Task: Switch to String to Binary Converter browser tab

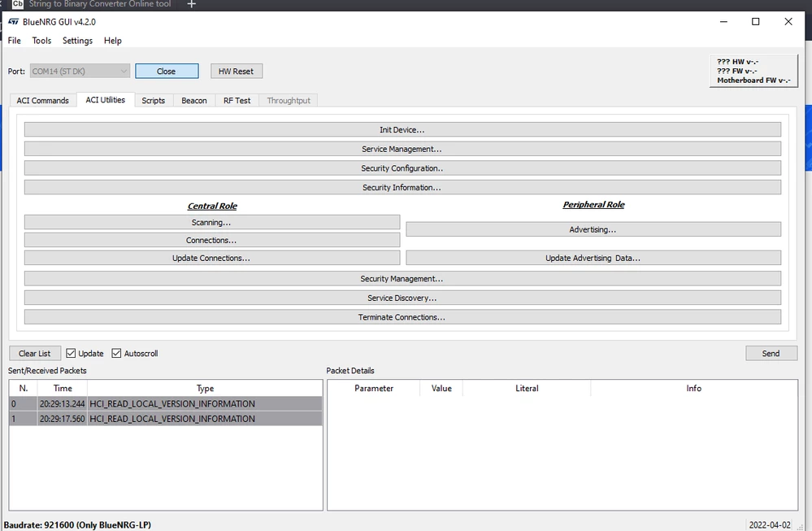Action: (92, 4)
